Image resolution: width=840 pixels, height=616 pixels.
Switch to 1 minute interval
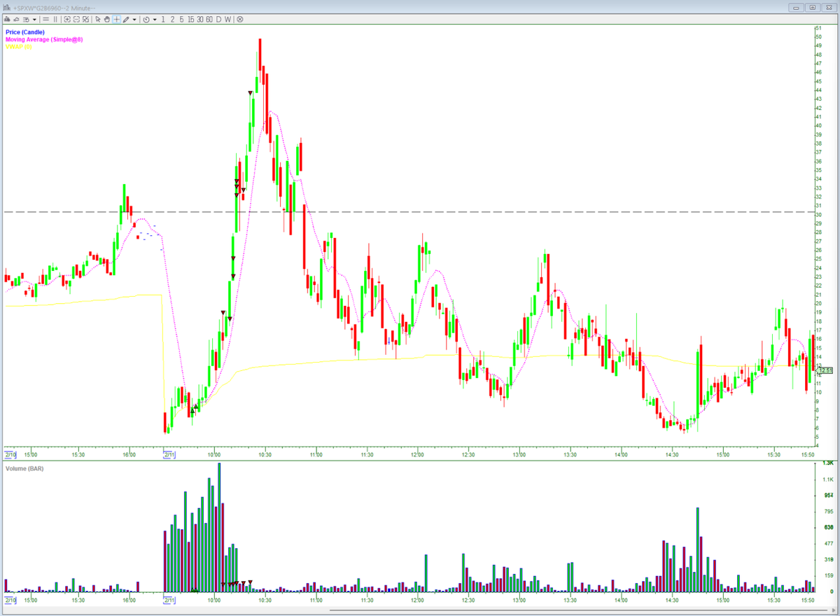(163, 20)
